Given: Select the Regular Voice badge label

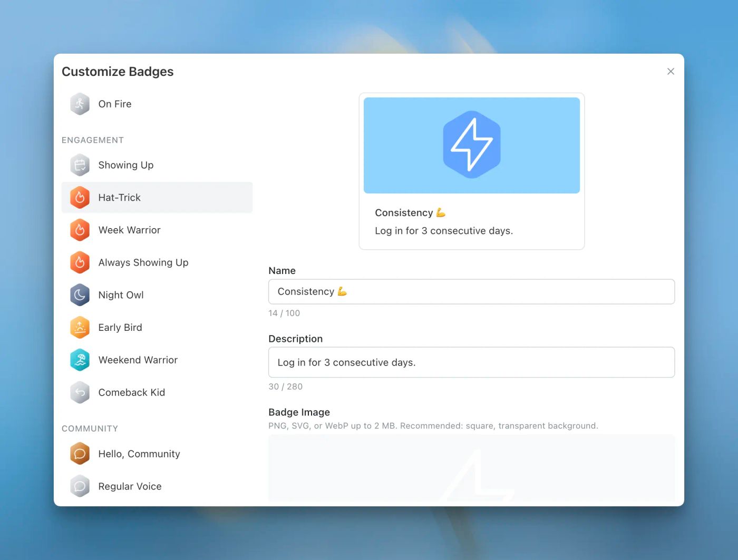Looking at the screenshot, I should [130, 486].
